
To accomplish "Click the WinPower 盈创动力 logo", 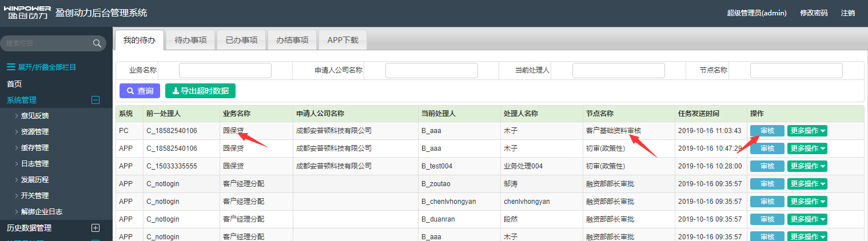I will click(x=27, y=13).
